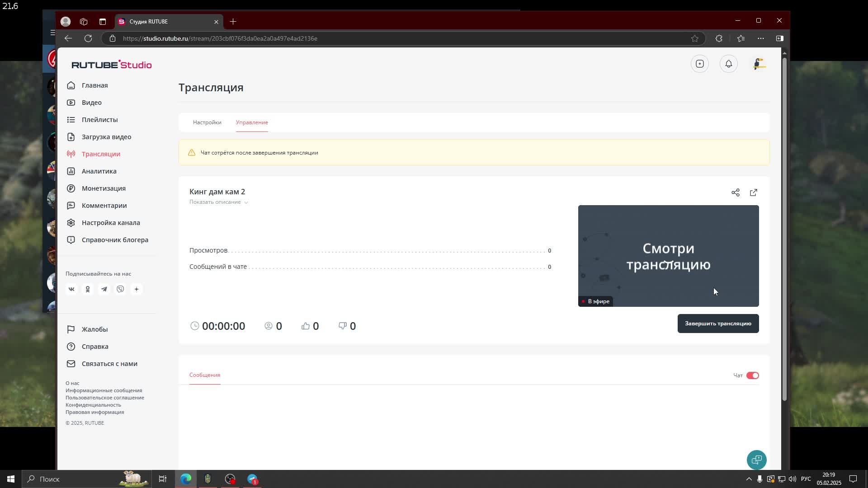Open Аналитика in the sidebar
868x488 pixels.
click(x=99, y=171)
